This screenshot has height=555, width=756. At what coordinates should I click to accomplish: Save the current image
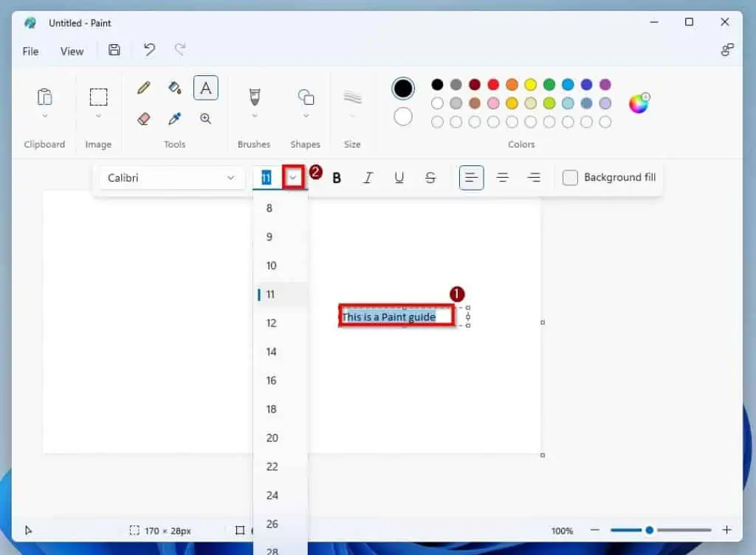114,49
